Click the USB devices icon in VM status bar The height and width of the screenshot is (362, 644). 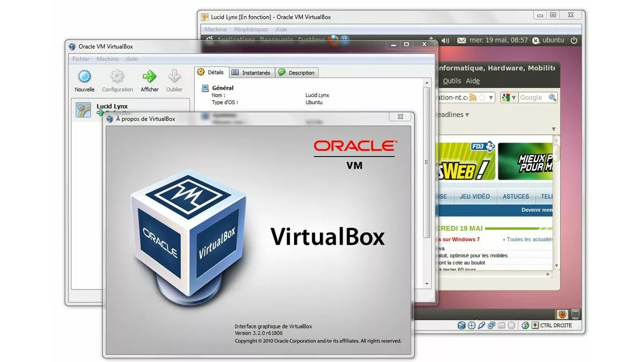(x=481, y=325)
